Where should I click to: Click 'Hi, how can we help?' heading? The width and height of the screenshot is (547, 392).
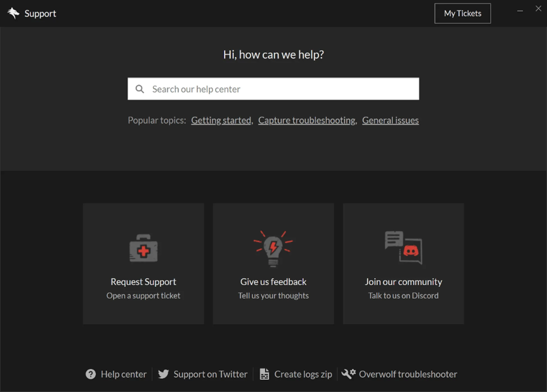273,55
